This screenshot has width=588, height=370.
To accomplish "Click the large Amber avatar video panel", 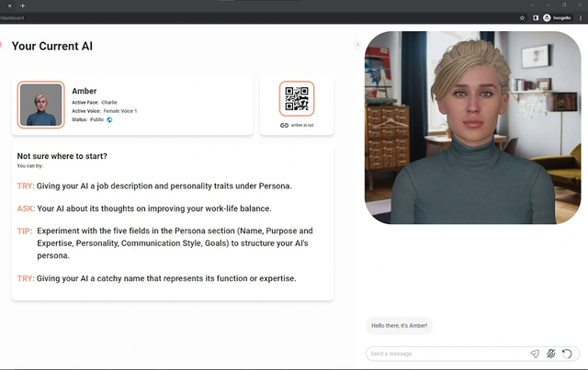I will pos(472,128).
